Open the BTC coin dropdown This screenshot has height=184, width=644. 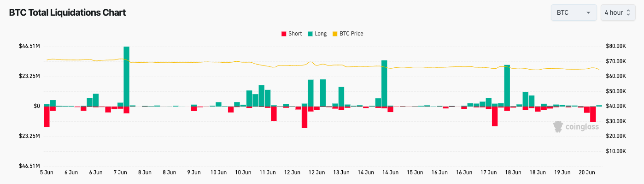[574, 12]
